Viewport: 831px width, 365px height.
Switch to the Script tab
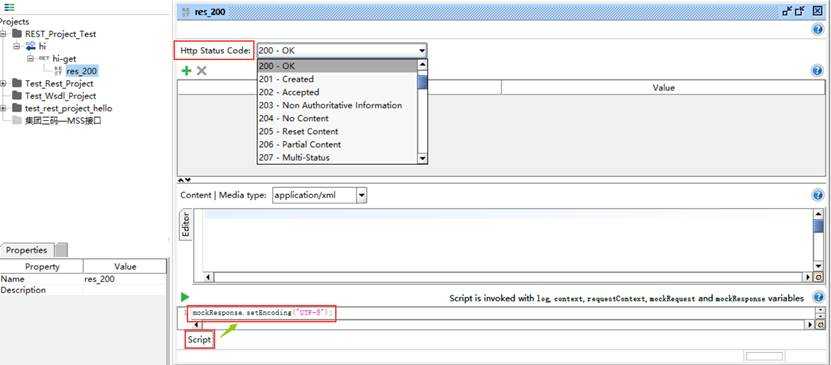pos(199,340)
